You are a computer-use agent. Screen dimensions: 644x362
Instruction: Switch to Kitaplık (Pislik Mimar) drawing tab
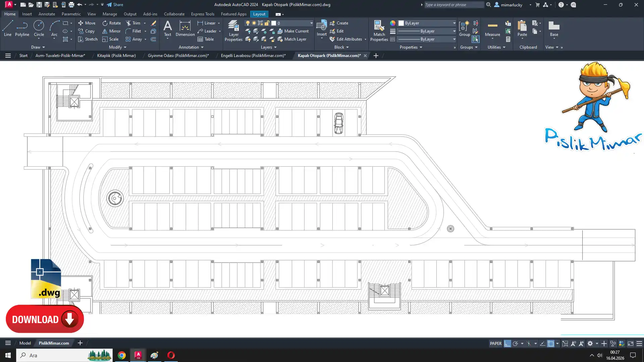[116, 56]
